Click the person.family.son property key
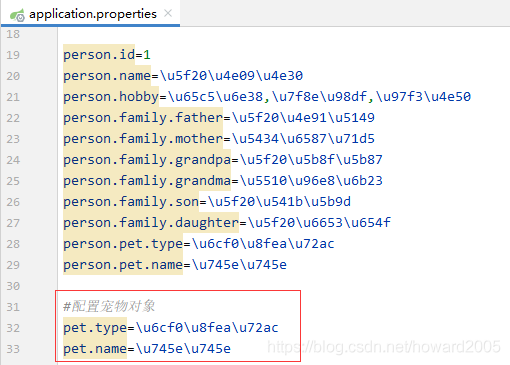Image resolution: width=510 pixels, height=365 pixels. coord(131,202)
